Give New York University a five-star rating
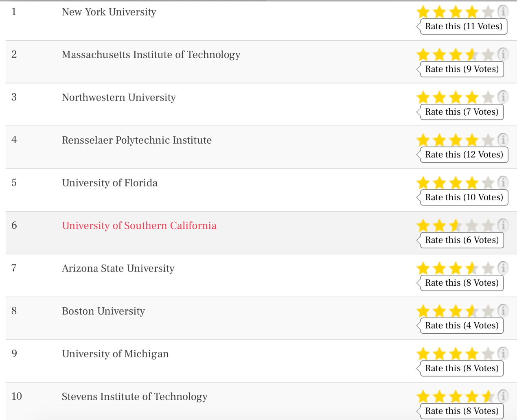The width and height of the screenshot is (517, 420). (x=488, y=12)
